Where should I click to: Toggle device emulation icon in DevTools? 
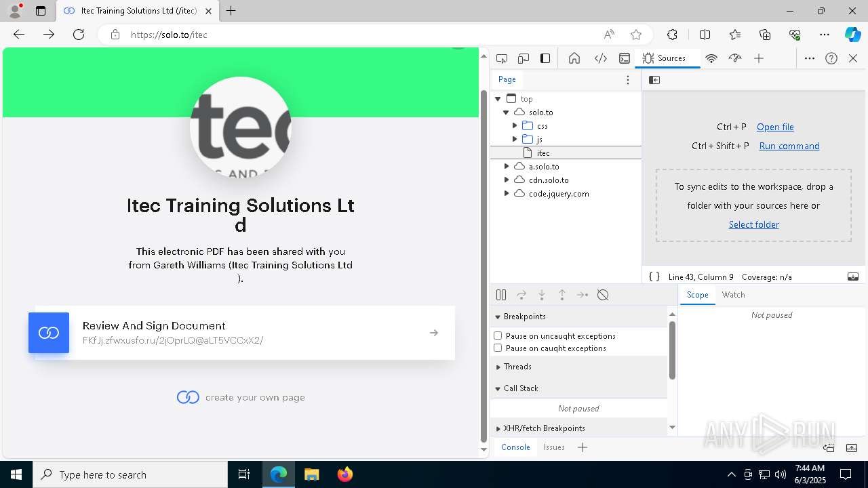click(x=524, y=58)
